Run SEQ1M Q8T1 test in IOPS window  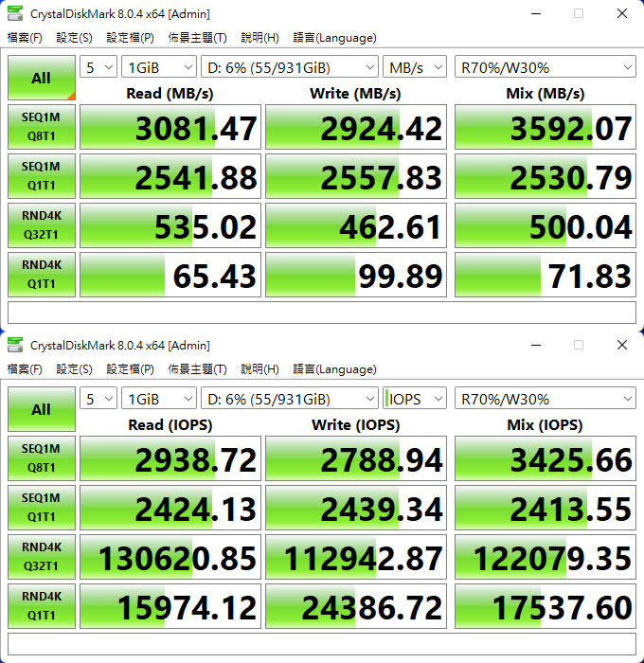[x=42, y=458]
